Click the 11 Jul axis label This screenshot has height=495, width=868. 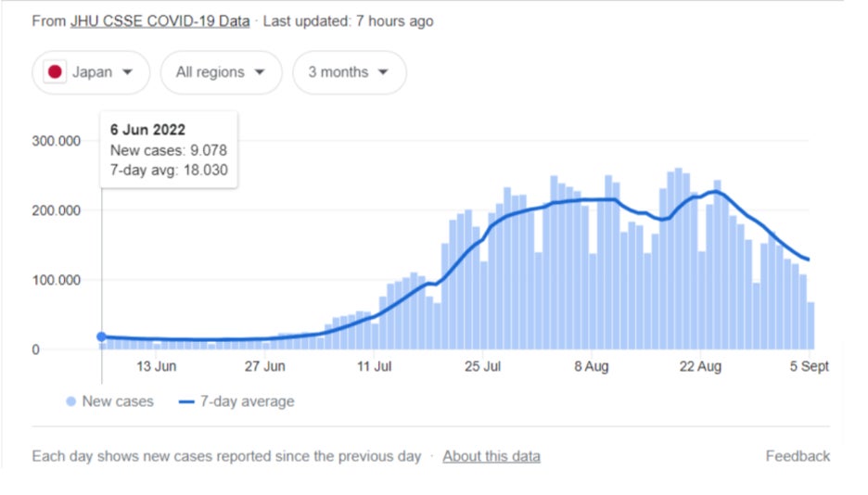[375, 366]
